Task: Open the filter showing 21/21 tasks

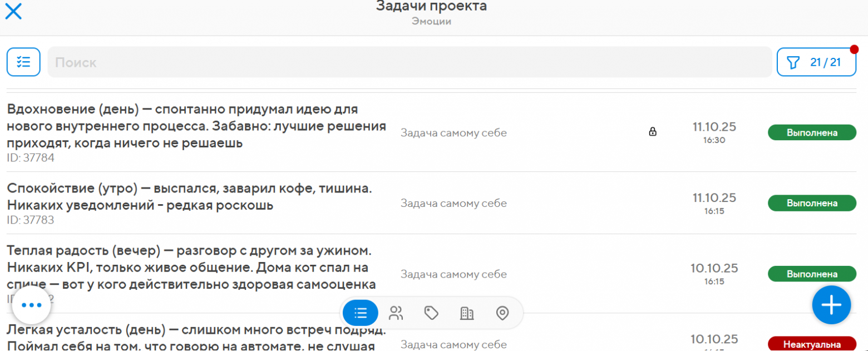Action: 816,62
